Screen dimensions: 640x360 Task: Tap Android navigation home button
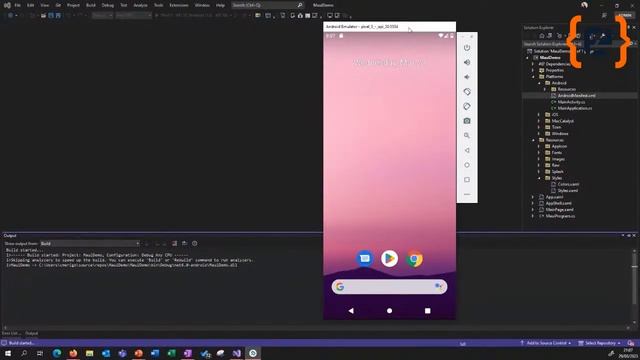(389, 311)
